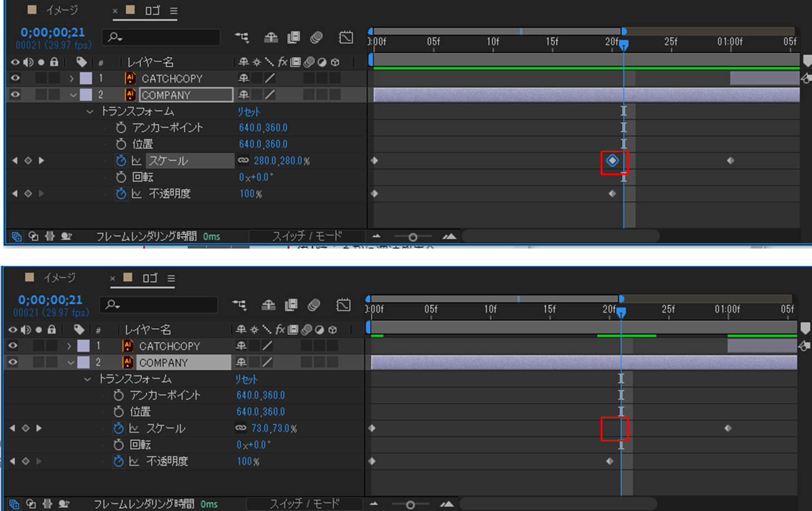Image resolution: width=812 pixels, height=511 pixels.
Task: Click the render queue icon at bottom-left of lower timeline
Action: [x=63, y=504]
